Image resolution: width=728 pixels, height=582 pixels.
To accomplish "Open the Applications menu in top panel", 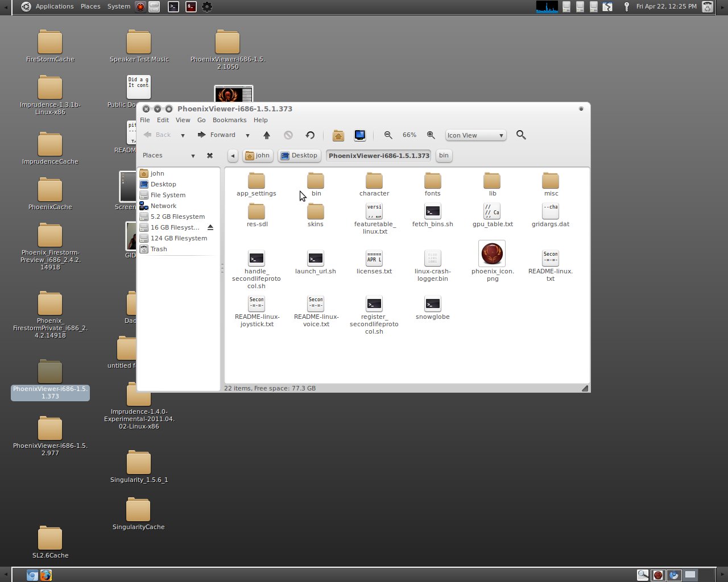I will [54, 6].
